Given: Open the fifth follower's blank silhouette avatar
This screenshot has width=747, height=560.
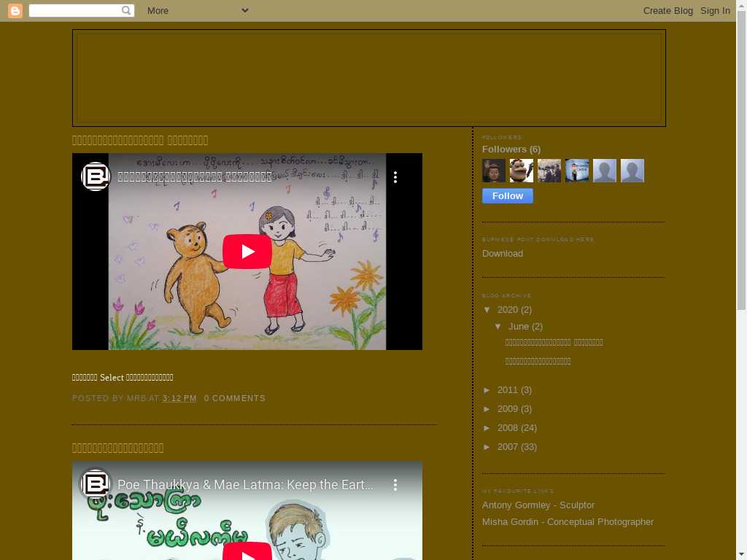Looking at the screenshot, I should (604, 171).
